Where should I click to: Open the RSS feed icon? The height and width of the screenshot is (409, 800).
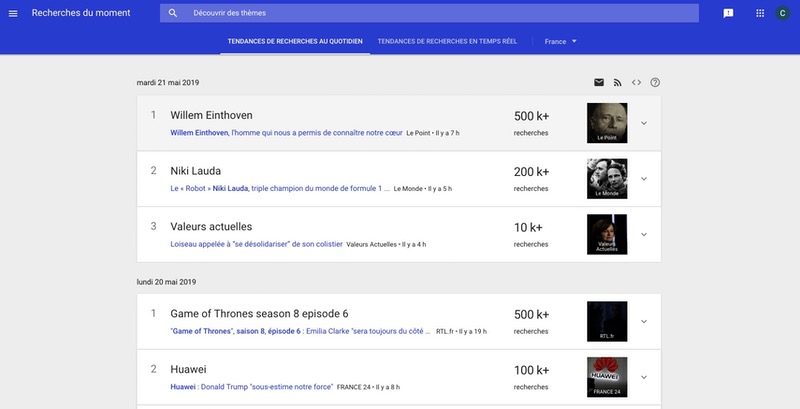coord(617,83)
